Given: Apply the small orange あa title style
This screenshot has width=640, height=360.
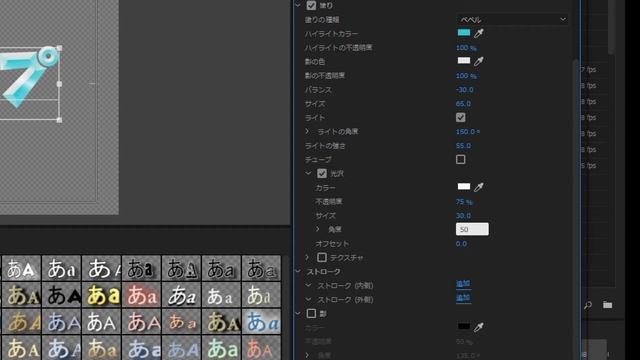Looking at the screenshot, I should [x=181, y=322].
